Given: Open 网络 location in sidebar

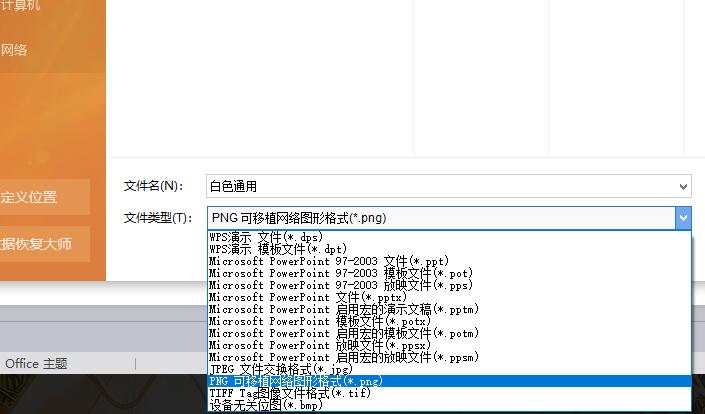Looking at the screenshot, I should click(13, 49).
